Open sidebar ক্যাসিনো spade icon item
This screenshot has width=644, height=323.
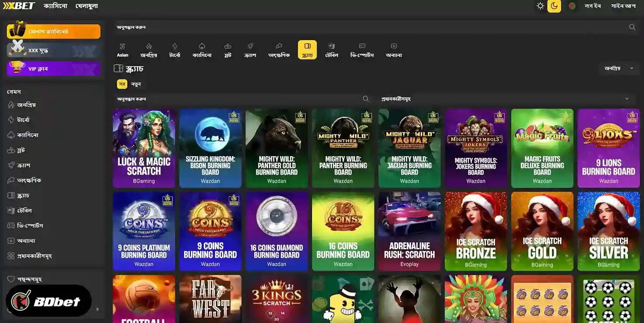pyautogui.click(x=23, y=135)
